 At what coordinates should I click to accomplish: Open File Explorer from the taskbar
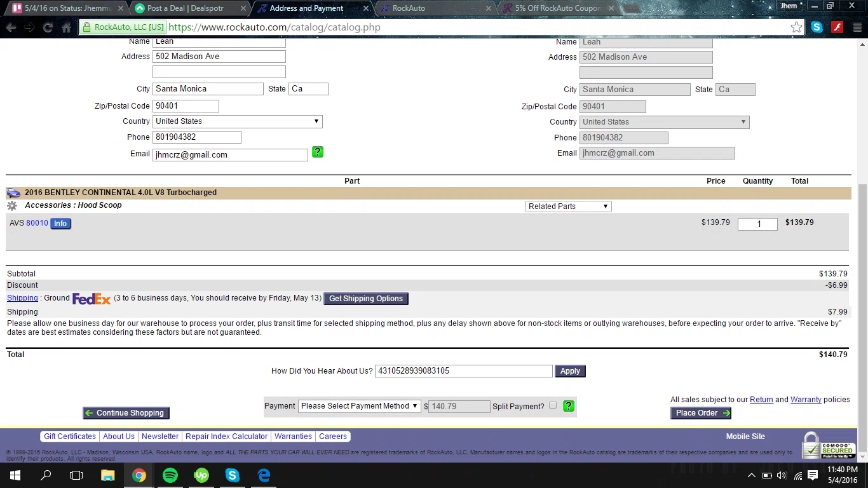[x=107, y=475]
